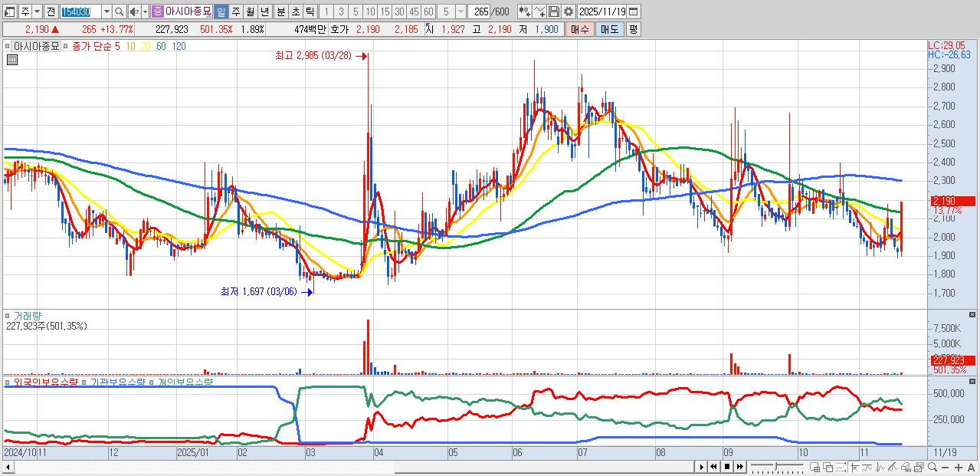
Task: Select the 년 yearly chart period
Action: [x=264, y=12]
